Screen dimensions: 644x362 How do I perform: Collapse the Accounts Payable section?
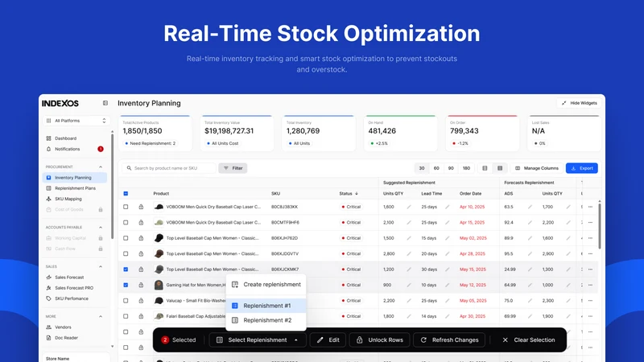(101, 228)
